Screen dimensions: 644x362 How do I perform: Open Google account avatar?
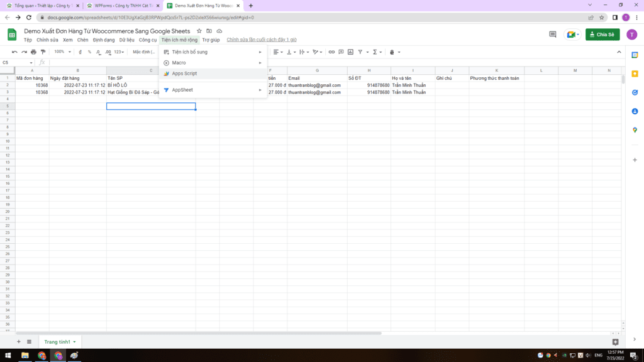(631, 35)
